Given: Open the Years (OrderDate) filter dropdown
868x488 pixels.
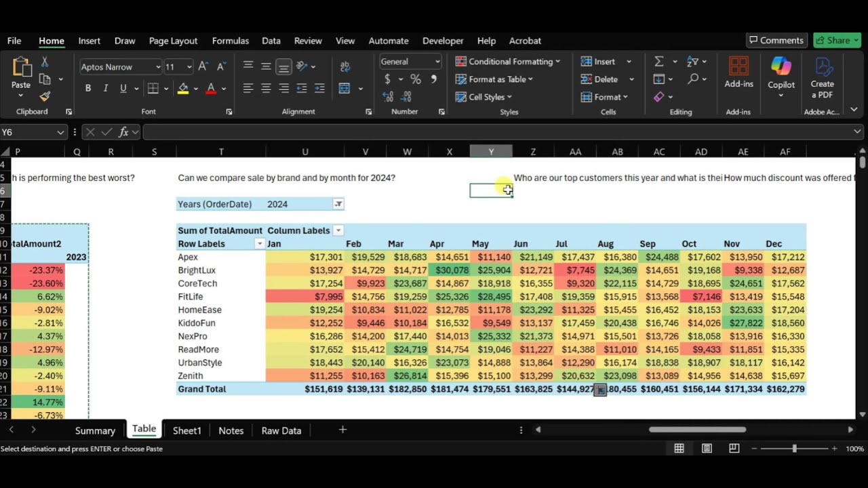Looking at the screenshot, I should (x=338, y=204).
